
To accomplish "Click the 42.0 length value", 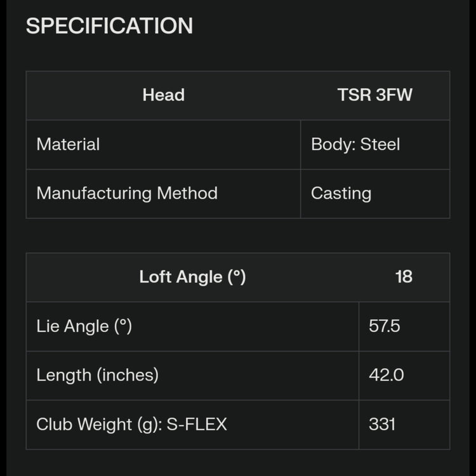I will (386, 375).
